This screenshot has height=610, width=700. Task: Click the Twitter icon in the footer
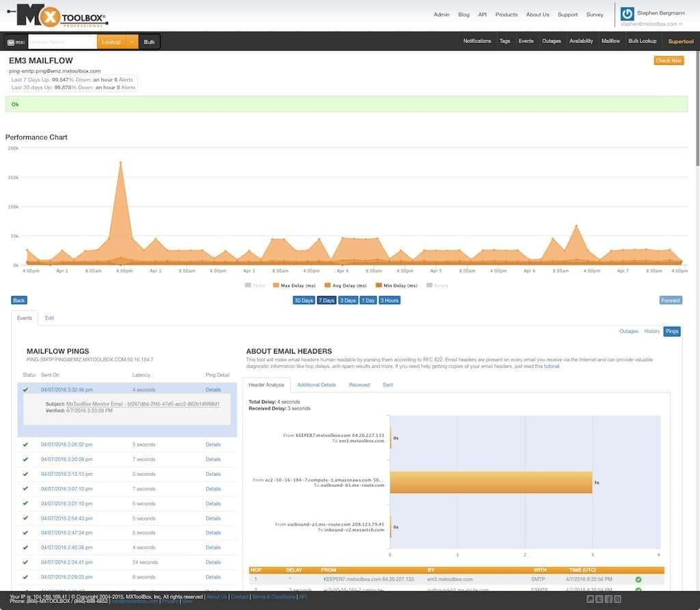click(x=599, y=599)
